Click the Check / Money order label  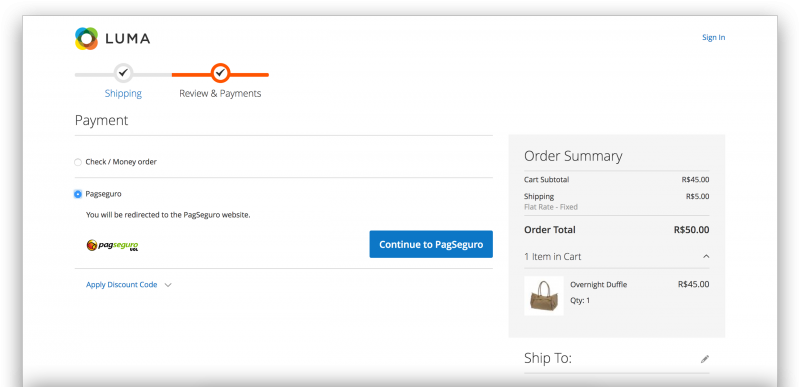coord(121,162)
